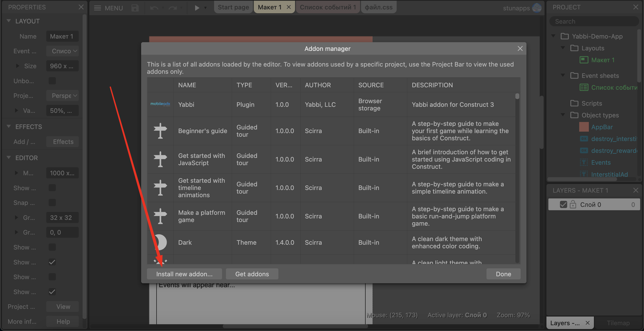Switch to the файл.css tab
Viewport: 644px width, 331px height.
point(379,7)
